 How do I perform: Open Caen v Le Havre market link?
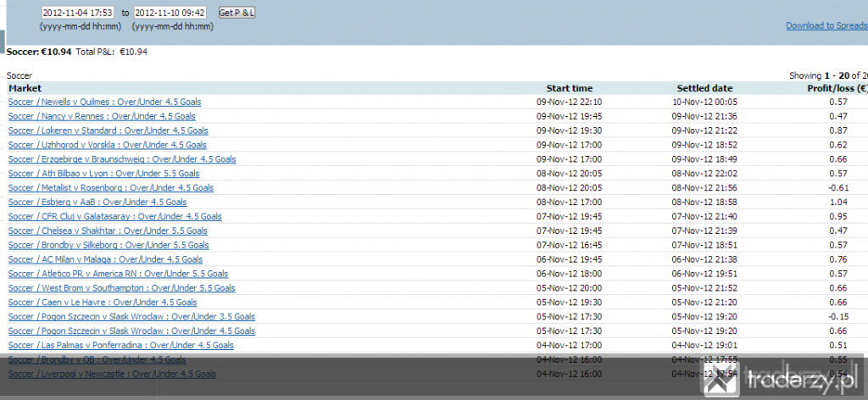tap(103, 303)
